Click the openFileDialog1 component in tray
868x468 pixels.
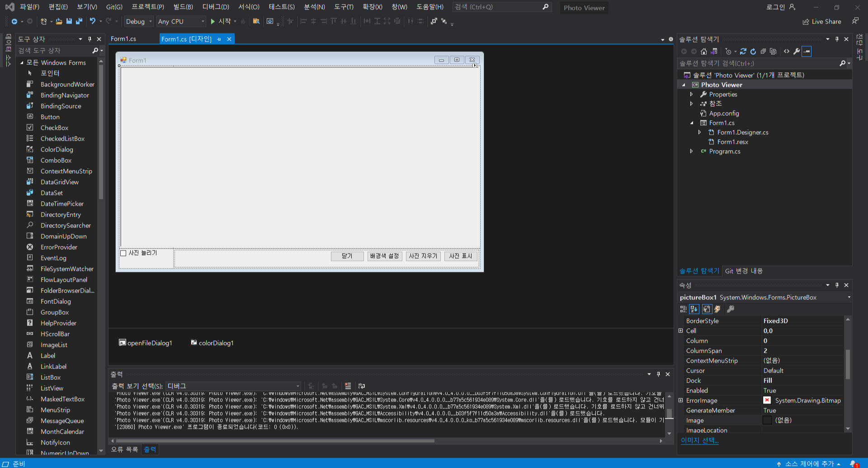145,343
